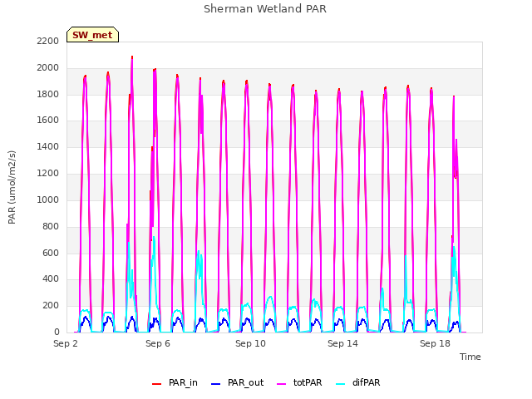
Task: Click the Sep 14 x-axis tick label
Action: coord(342,343)
